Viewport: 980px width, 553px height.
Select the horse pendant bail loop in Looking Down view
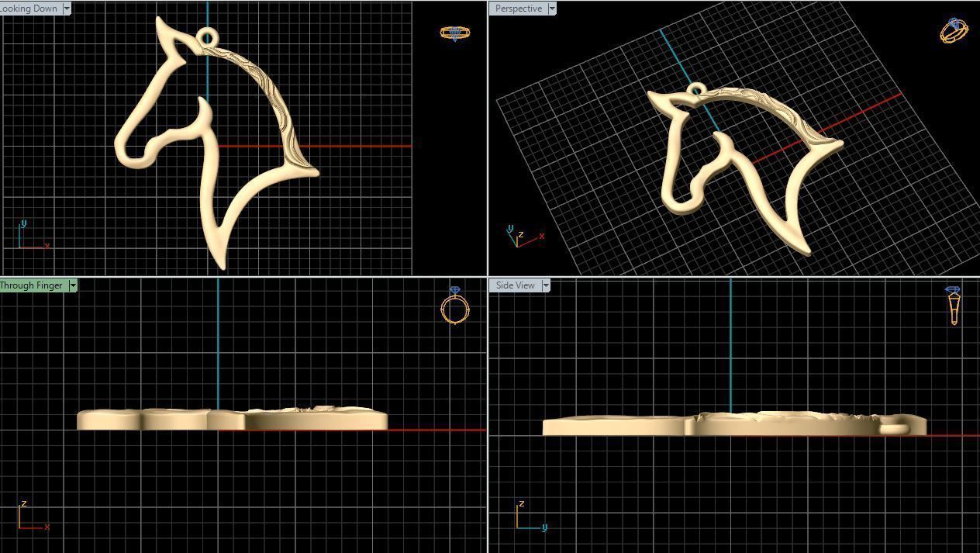tap(208, 36)
